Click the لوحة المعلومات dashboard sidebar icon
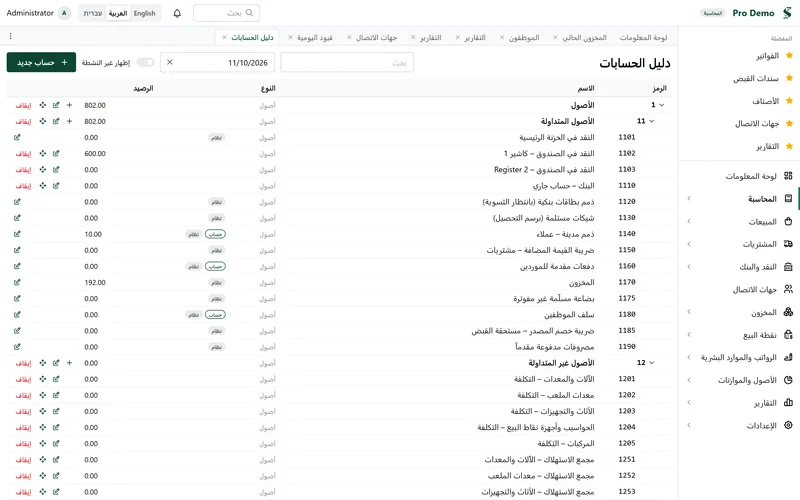Viewport: 800px width, 500px height. pos(788,176)
